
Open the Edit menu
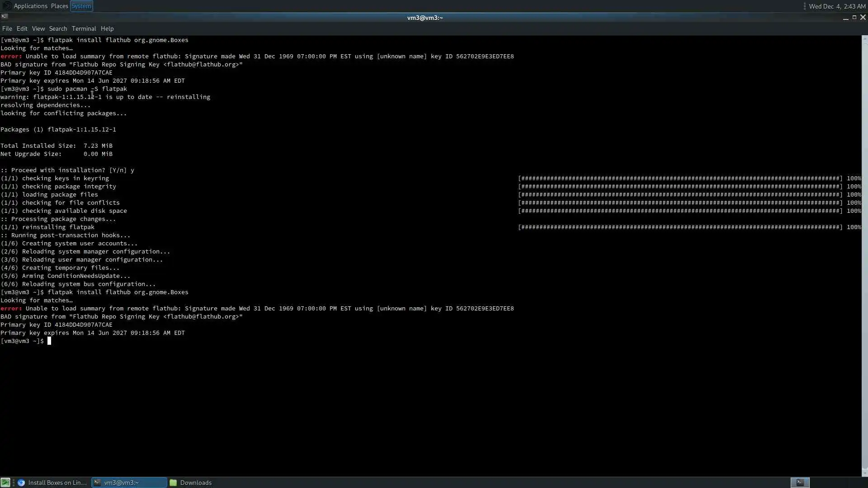point(22,28)
